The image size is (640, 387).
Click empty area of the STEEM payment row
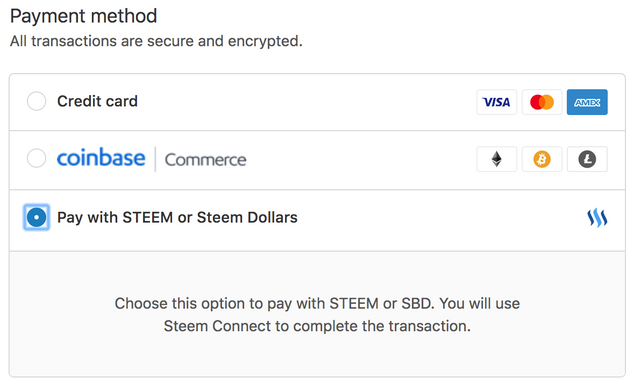pyautogui.click(x=441, y=218)
